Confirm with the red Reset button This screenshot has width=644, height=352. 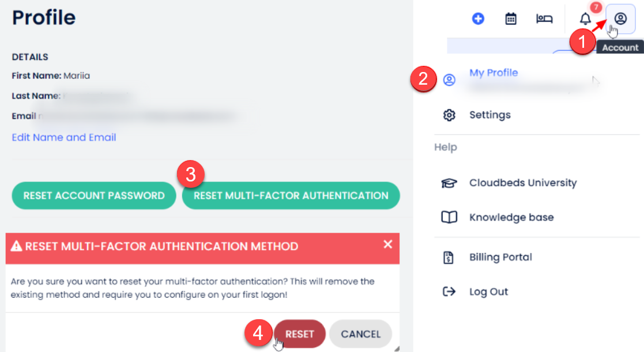click(x=300, y=334)
